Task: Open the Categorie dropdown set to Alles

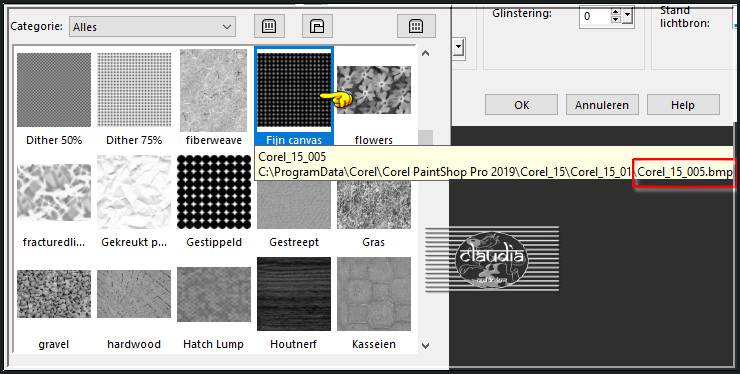Action: pyautogui.click(x=152, y=26)
